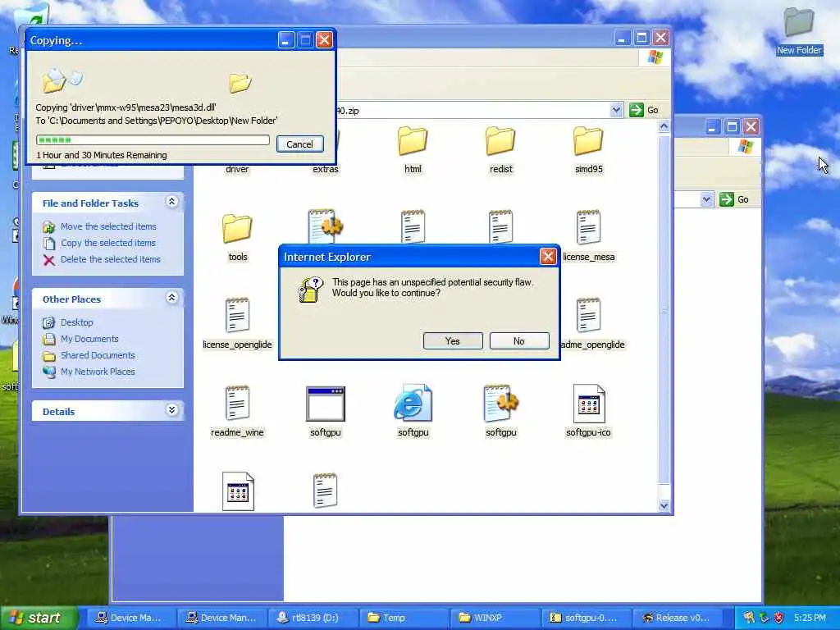Click the scroll up arrow in zip window
This screenshot has height=630, width=840.
tap(664, 126)
